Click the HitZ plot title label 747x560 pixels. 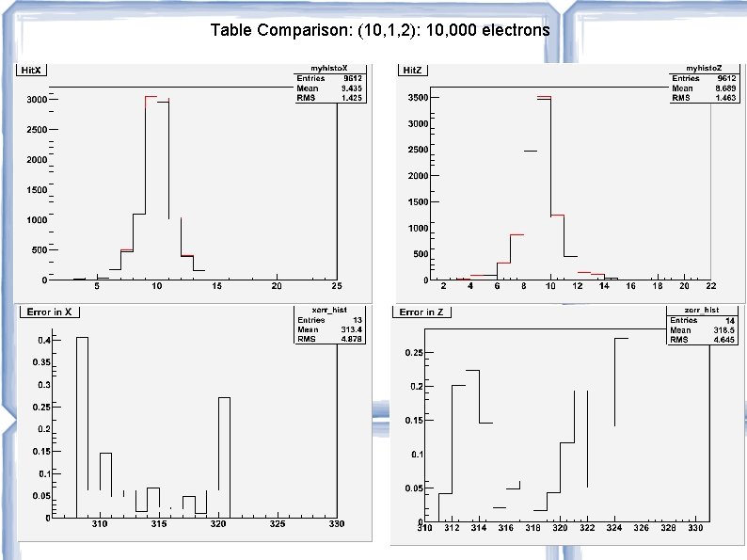click(x=413, y=70)
